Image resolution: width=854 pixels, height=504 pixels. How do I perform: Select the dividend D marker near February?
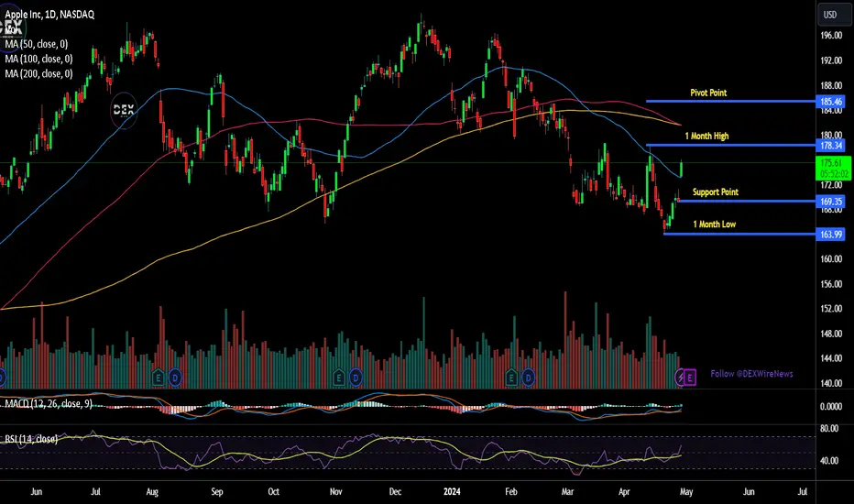pos(528,377)
